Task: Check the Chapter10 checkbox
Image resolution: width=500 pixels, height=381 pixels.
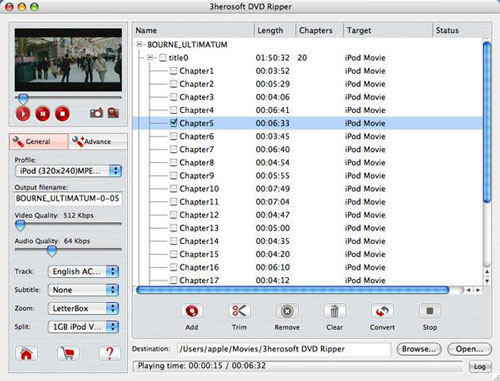Action: [173, 189]
